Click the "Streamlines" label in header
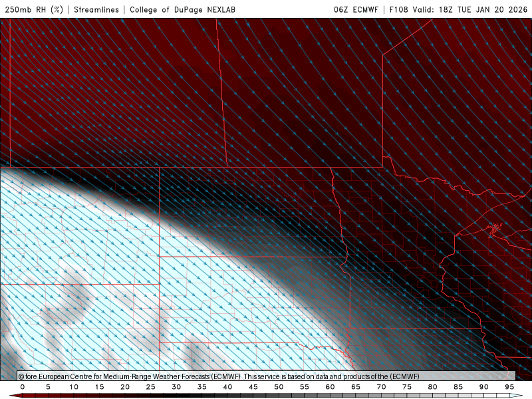 pos(96,9)
